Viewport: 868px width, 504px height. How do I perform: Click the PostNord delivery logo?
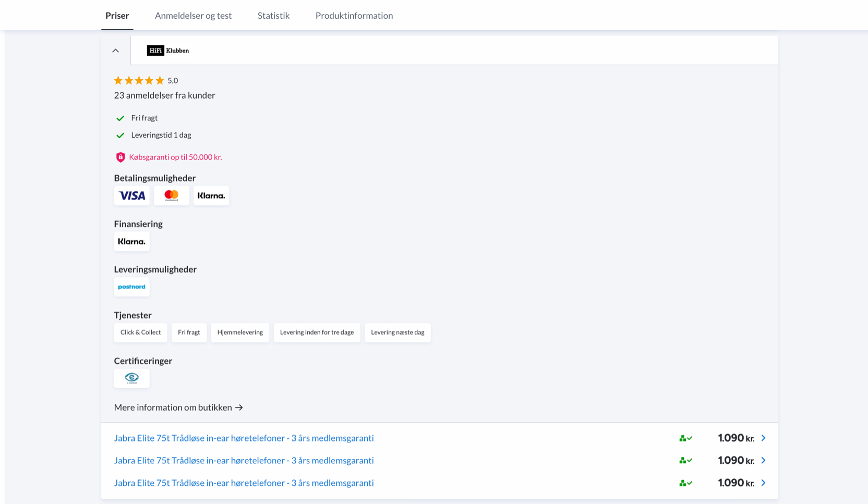point(132,287)
